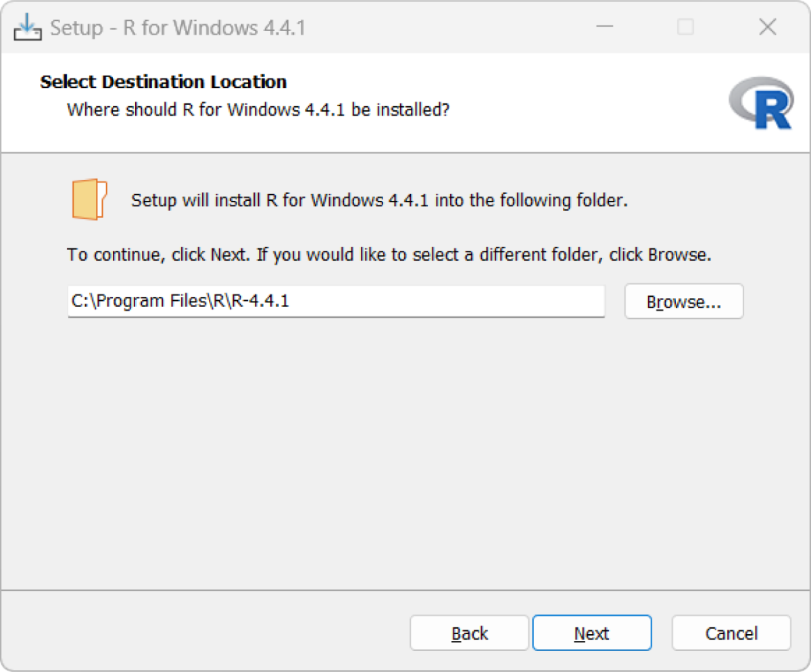This screenshot has height=672, width=811.
Task: Click the disabled maximize control
Action: click(685, 27)
